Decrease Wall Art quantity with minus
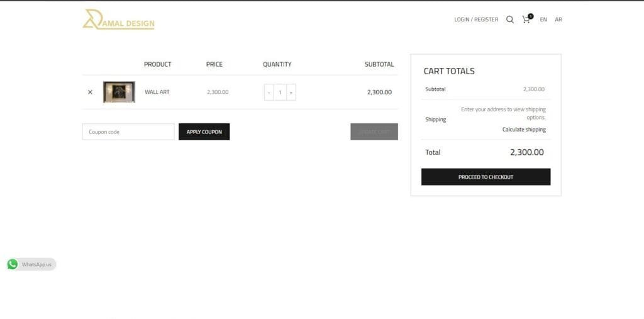Viewport: 644px width, 319px height. tap(269, 92)
